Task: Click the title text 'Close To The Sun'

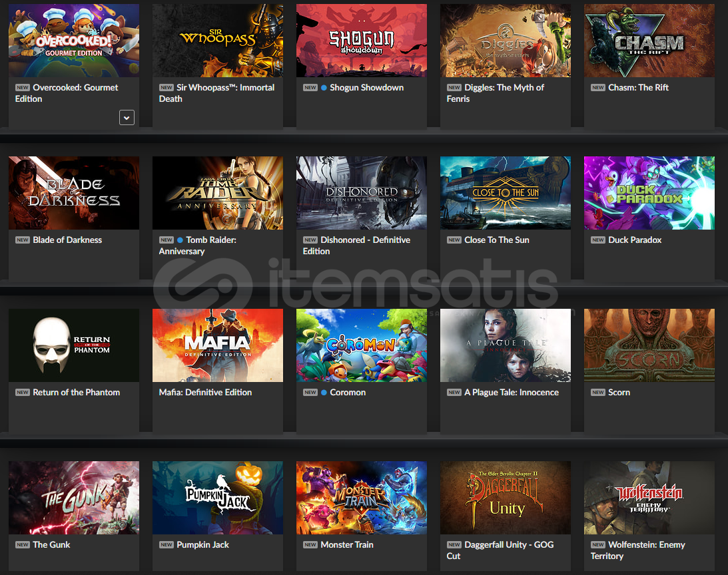Action: click(x=497, y=240)
